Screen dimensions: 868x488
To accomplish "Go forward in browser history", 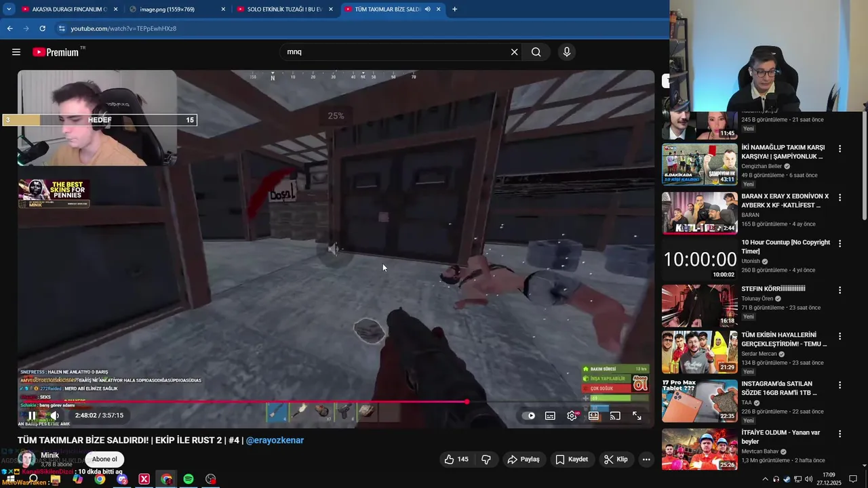I will 26,28.
